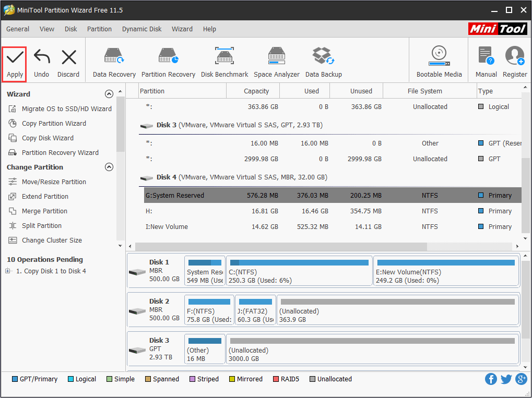Click the RAID5 legend color swatch
The width and height of the screenshot is (532, 398).
click(276, 379)
